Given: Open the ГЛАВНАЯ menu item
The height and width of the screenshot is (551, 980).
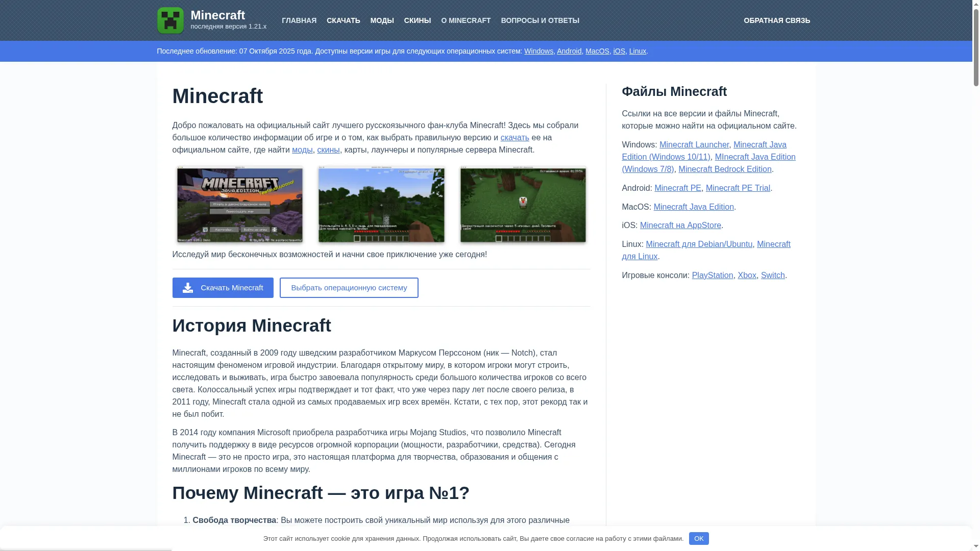Looking at the screenshot, I should point(299,20).
